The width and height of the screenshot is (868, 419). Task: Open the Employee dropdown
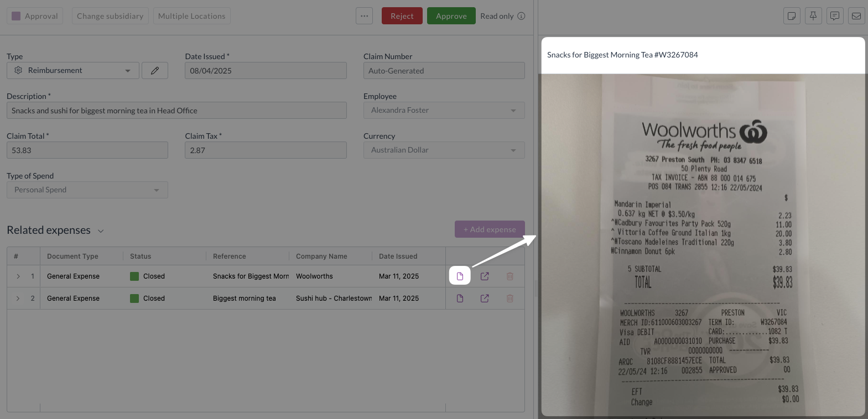pos(444,110)
